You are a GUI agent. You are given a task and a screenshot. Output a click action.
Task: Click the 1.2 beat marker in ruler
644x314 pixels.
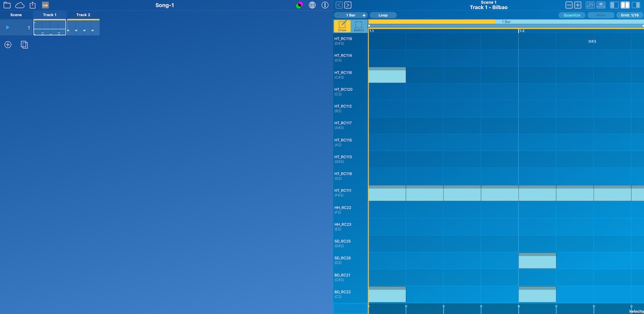coord(522,31)
